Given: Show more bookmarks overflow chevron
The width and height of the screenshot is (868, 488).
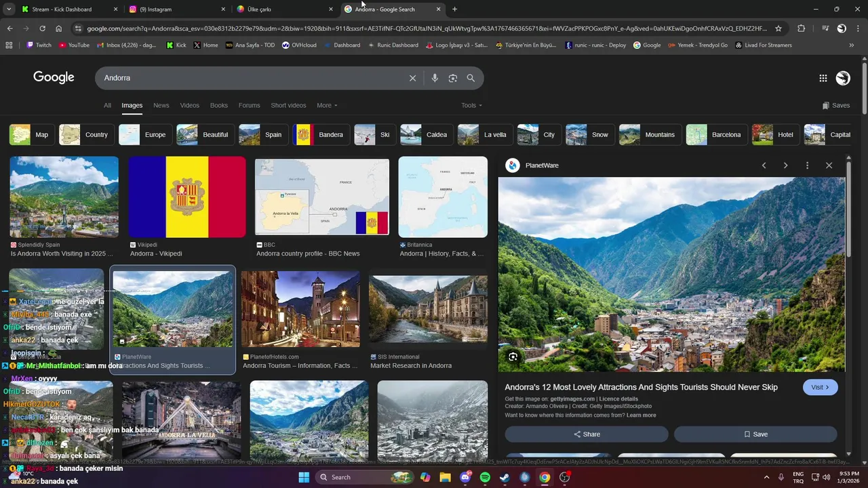Looking at the screenshot, I should [x=851, y=45].
